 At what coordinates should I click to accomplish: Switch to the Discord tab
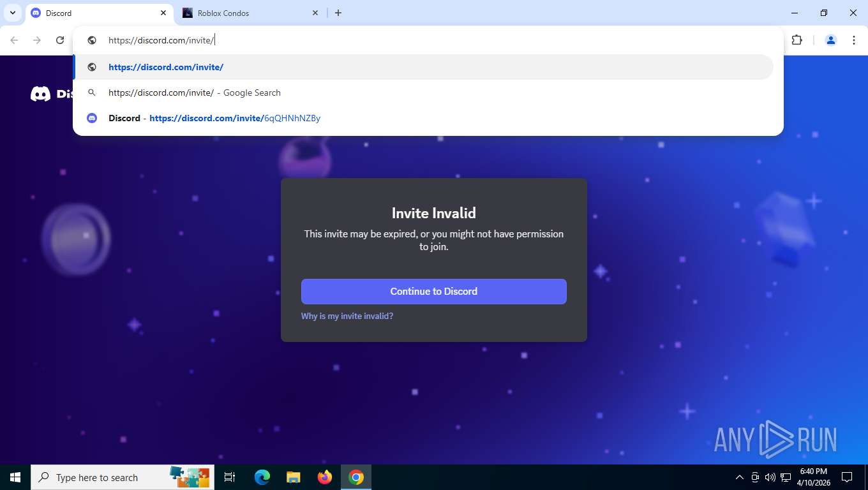99,13
